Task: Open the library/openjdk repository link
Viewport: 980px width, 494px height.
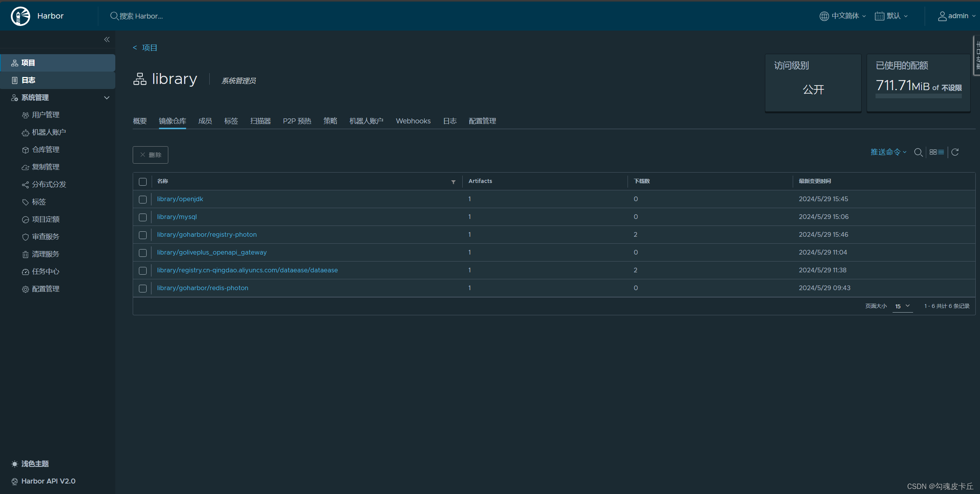Action: click(180, 199)
